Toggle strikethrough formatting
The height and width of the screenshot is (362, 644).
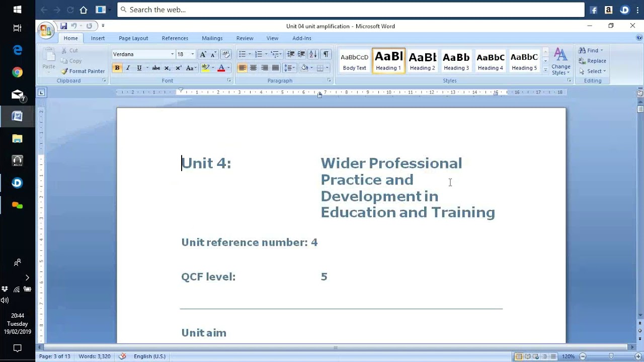tap(156, 68)
